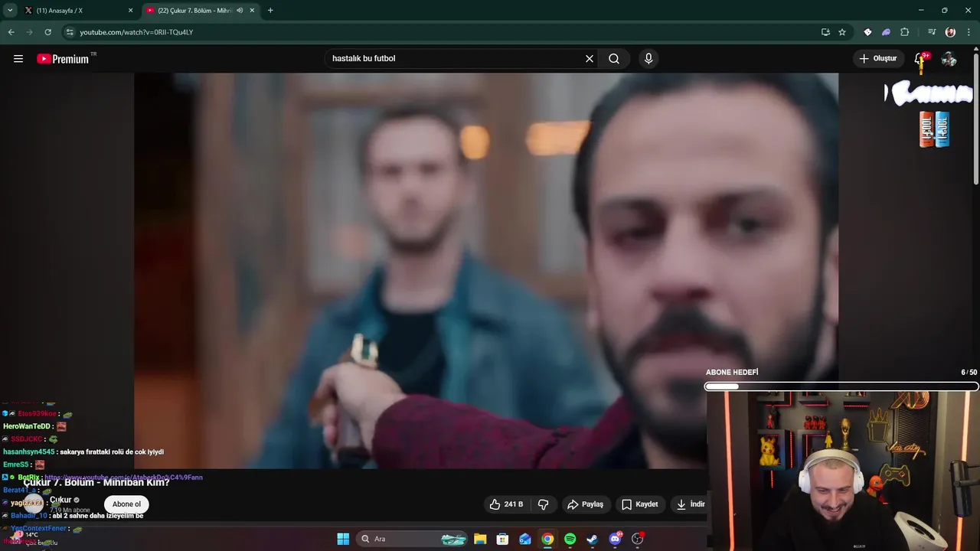Go forward in browser history
The width and height of the screenshot is (980, 551).
29,32
